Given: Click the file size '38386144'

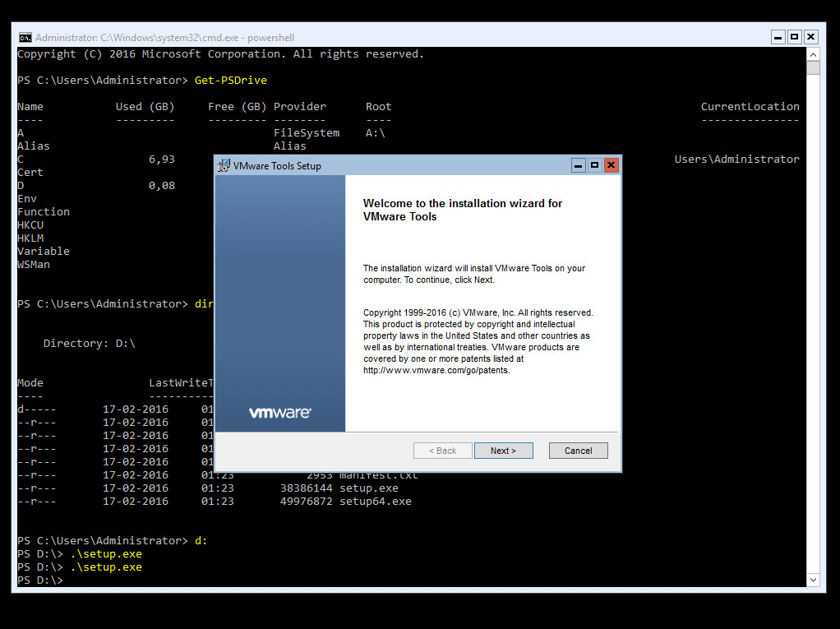Looking at the screenshot, I should tap(307, 488).
